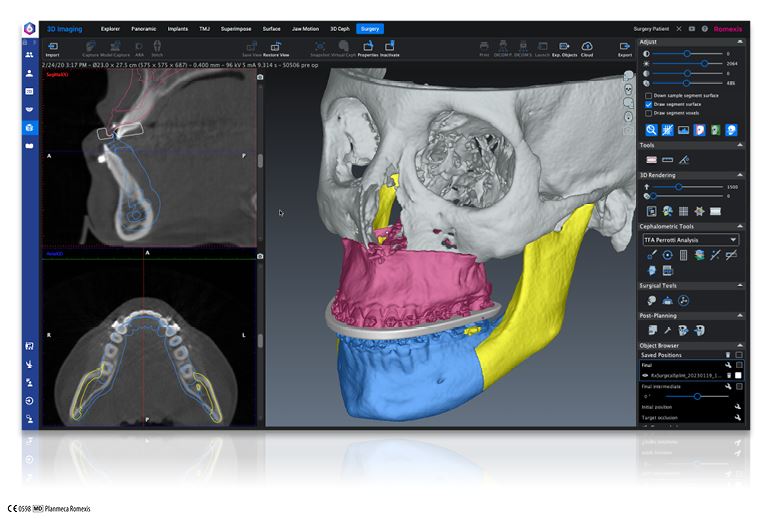Uncheck Draw segment surface
This screenshot has width=780, height=519.
650,104
